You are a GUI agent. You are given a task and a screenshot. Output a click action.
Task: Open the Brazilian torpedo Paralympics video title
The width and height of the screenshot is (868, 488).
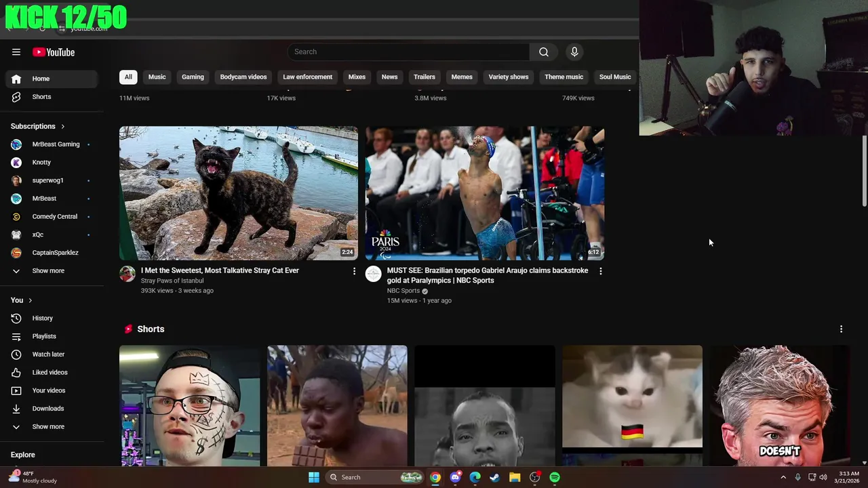488,275
